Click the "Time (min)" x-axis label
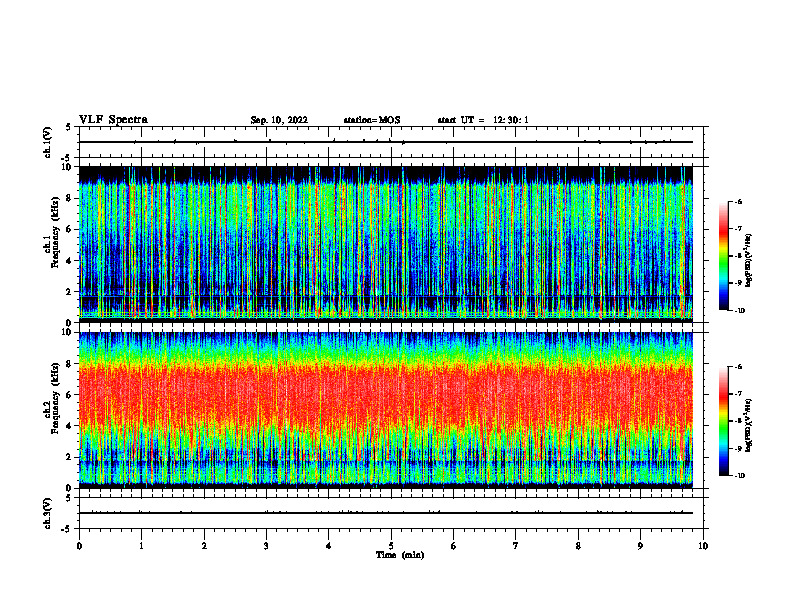The image size is (792, 612). coord(400,555)
